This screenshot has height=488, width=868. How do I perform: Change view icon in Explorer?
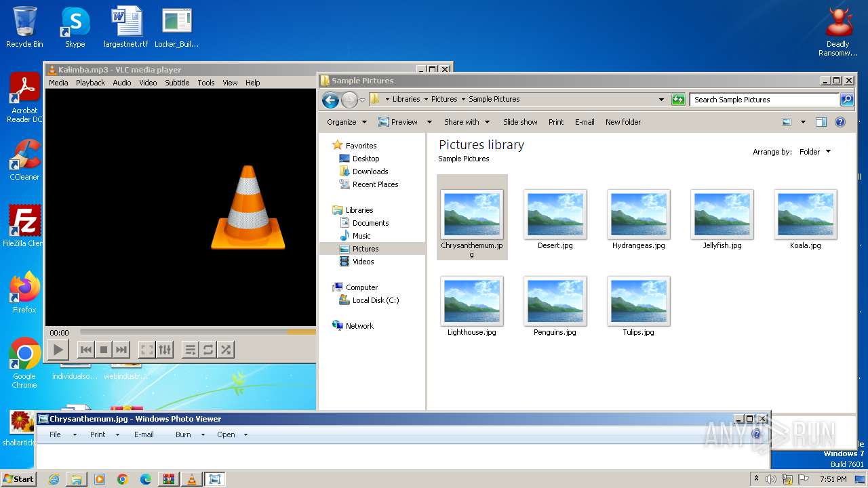(x=787, y=122)
